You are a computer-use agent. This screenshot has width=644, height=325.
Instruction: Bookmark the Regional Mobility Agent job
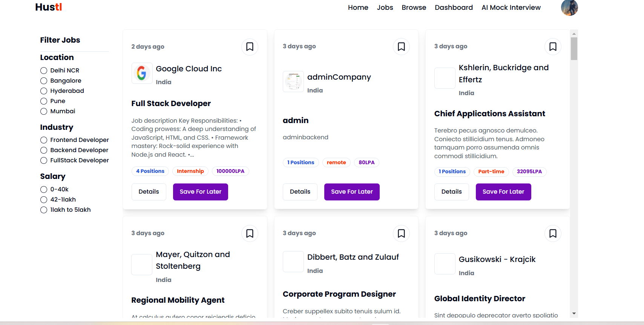(x=250, y=234)
